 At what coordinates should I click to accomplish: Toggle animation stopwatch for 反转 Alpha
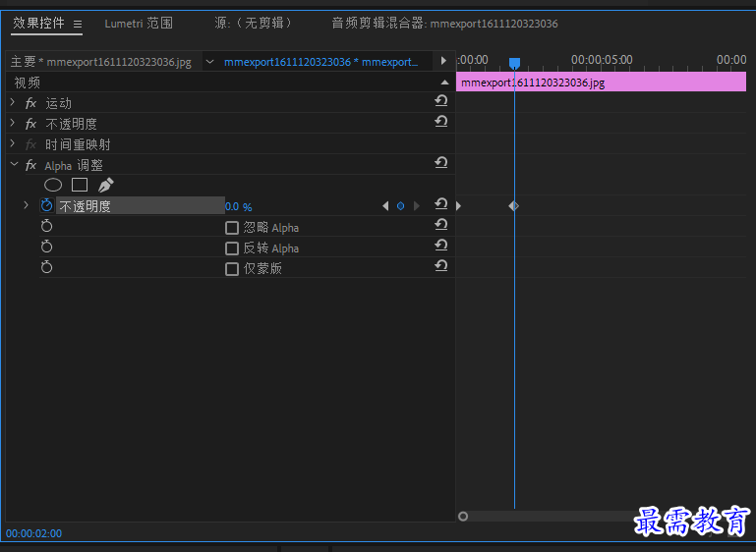(x=47, y=247)
